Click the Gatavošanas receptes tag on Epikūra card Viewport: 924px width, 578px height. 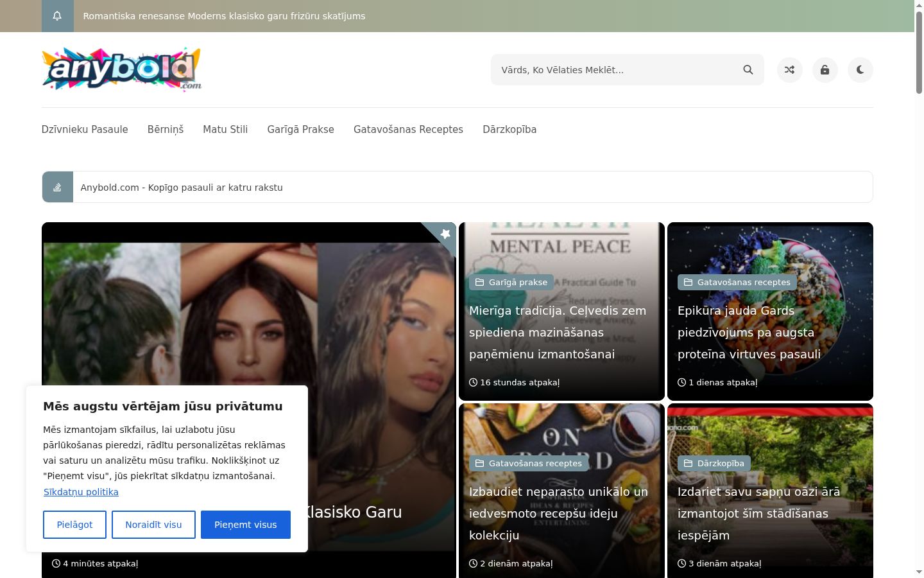coord(737,282)
